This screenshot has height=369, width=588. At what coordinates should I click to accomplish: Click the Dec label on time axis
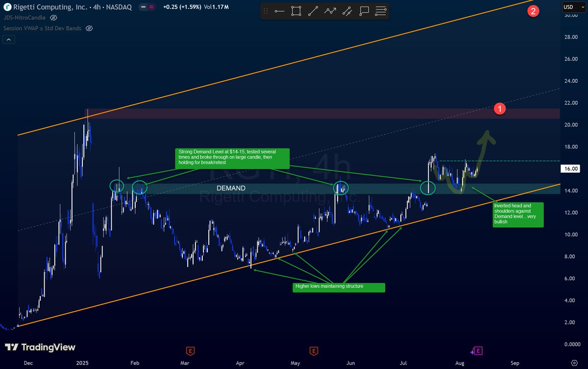point(28,363)
